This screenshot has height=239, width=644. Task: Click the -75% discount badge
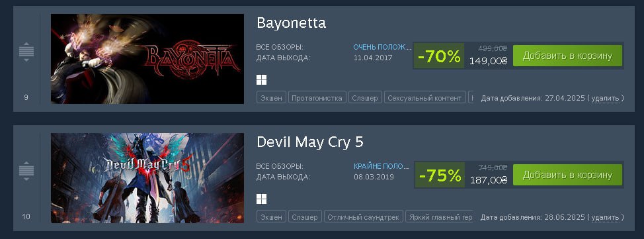(x=440, y=175)
